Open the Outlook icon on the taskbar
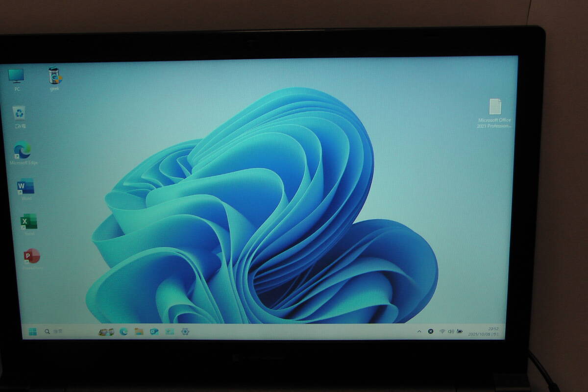Viewport: 588px width, 392px height. click(x=154, y=332)
